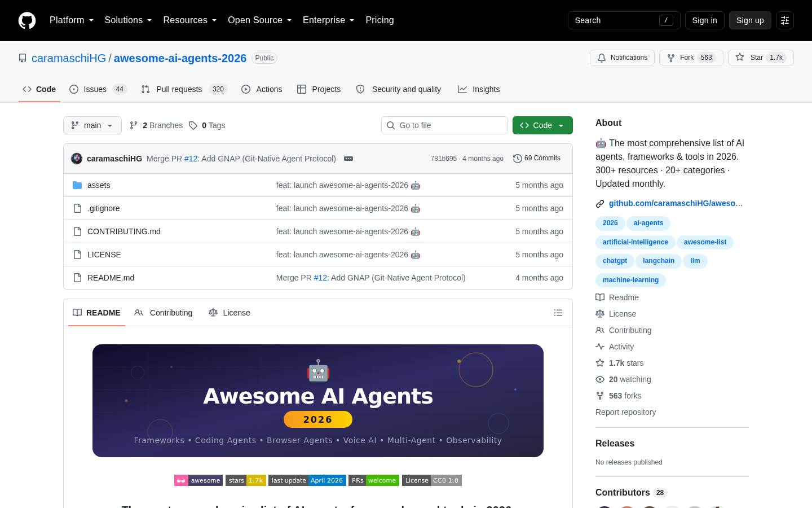Image resolution: width=812 pixels, height=508 pixels.
Task: Expand the Platform menu
Action: point(72,20)
